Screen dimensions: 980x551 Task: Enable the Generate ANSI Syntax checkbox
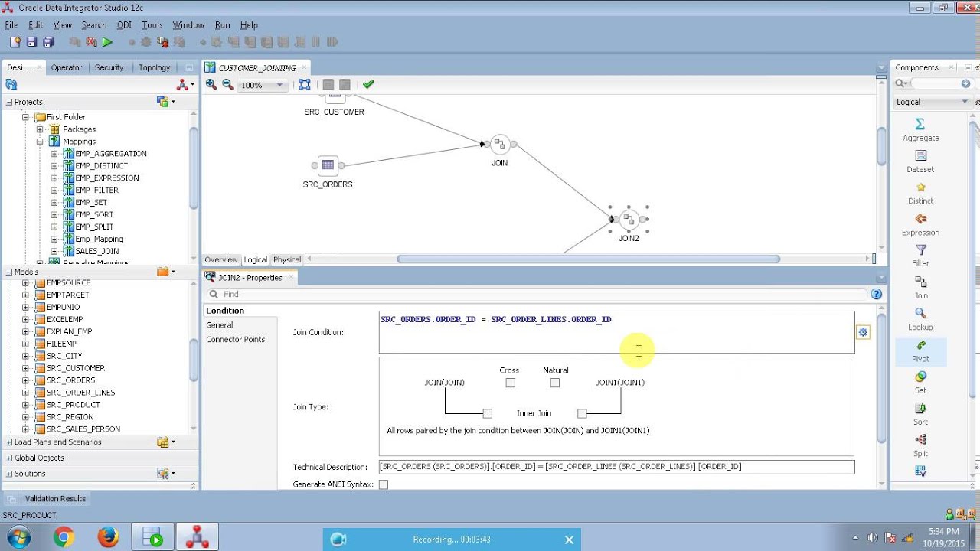point(384,484)
